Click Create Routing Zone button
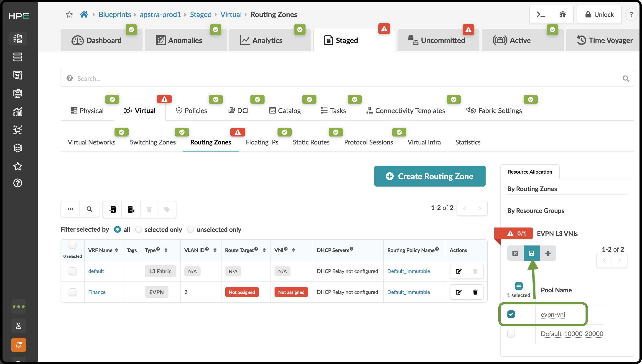This screenshot has height=364, width=642. tap(430, 176)
